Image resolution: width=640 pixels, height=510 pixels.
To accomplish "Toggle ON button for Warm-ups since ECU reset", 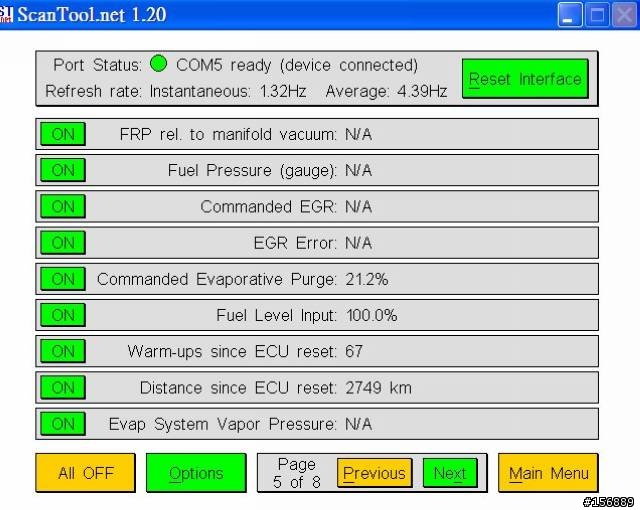I will pyautogui.click(x=63, y=351).
